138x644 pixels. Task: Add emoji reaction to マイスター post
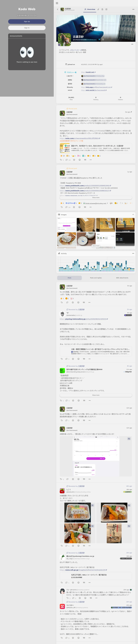pyautogui.click(x=78, y=638)
